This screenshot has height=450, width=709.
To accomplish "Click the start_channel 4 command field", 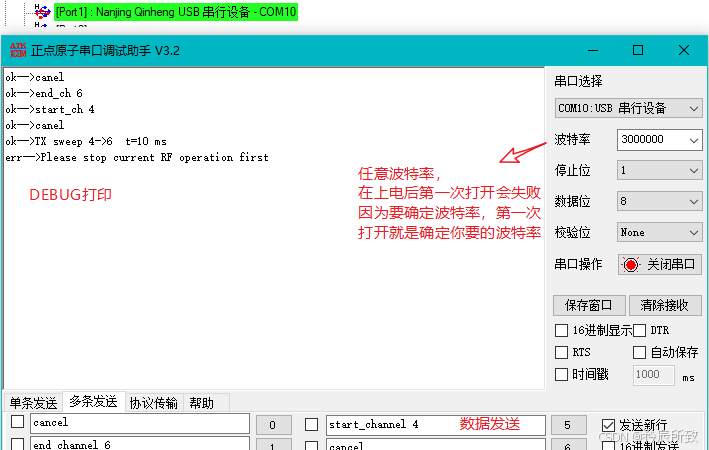I will 435,425.
